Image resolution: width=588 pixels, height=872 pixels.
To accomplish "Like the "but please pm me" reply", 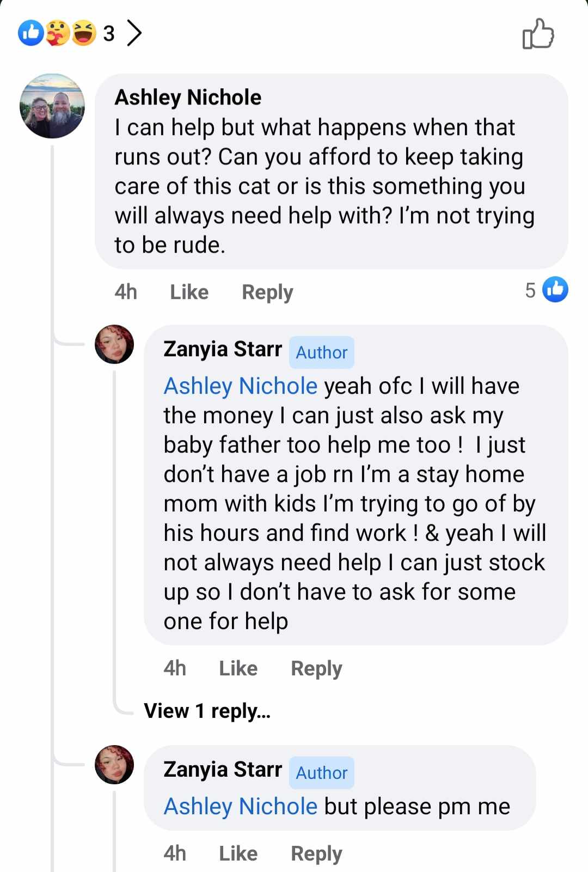I will 238,853.
